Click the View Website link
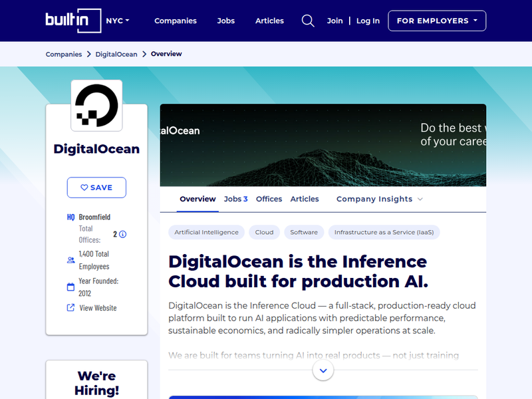 tap(98, 308)
